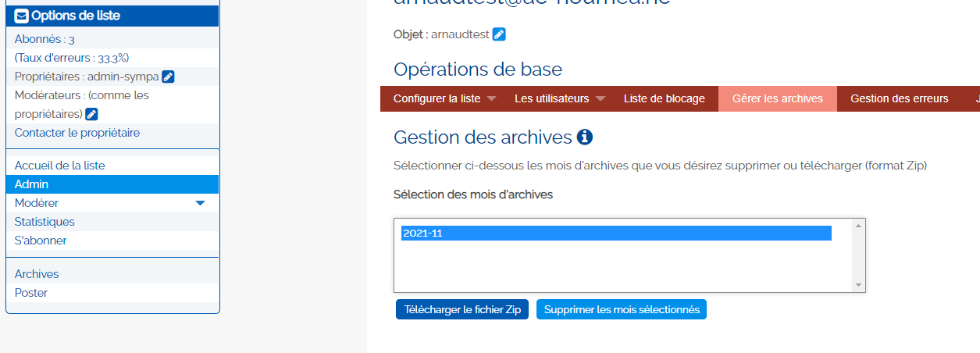The image size is (980, 353).
Task: Click envelope icon in Options de liste header
Action: [22, 16]
